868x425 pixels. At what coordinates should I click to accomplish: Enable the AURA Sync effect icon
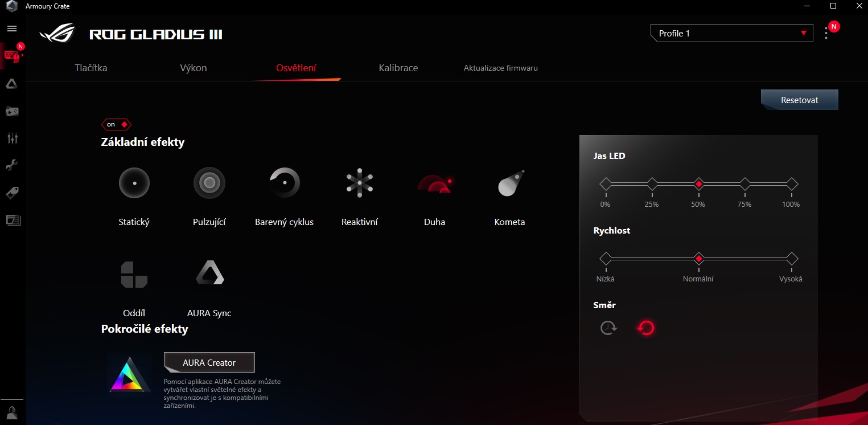tap(209, 273)
